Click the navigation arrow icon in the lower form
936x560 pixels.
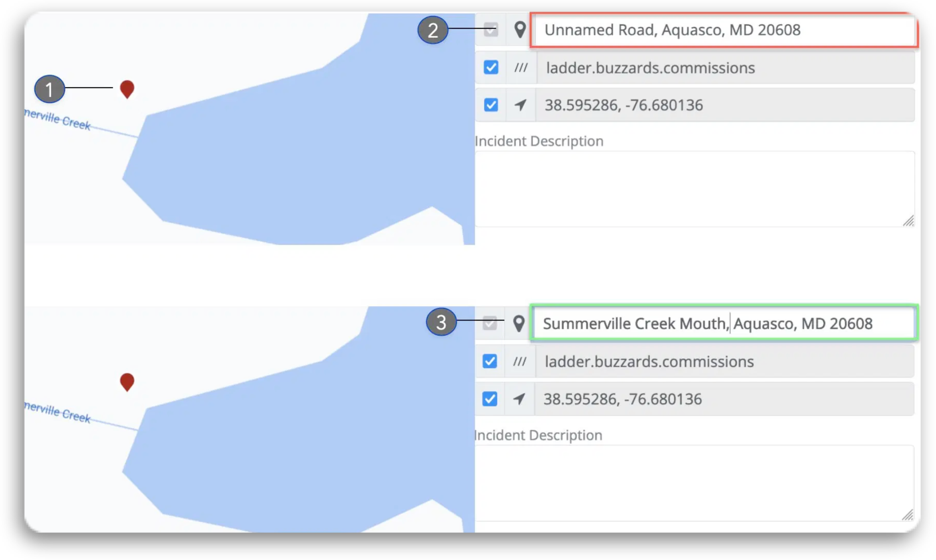(519, 399)
